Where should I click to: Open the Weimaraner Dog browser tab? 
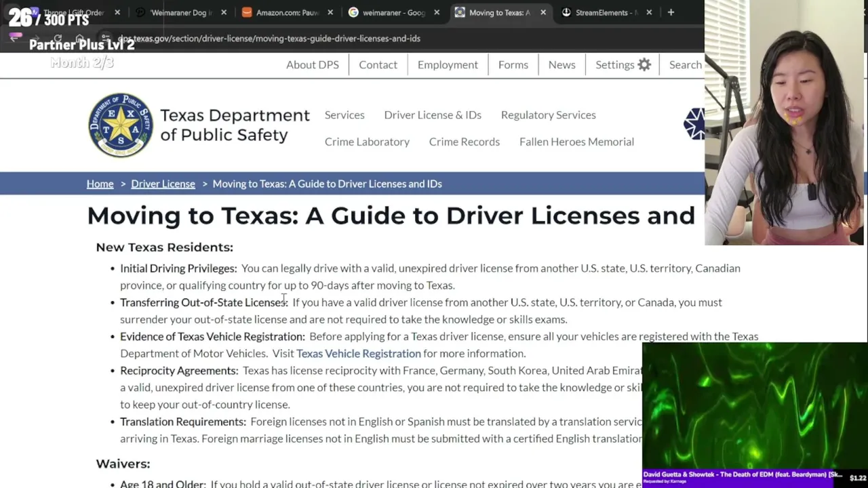[x=181, y=12]
